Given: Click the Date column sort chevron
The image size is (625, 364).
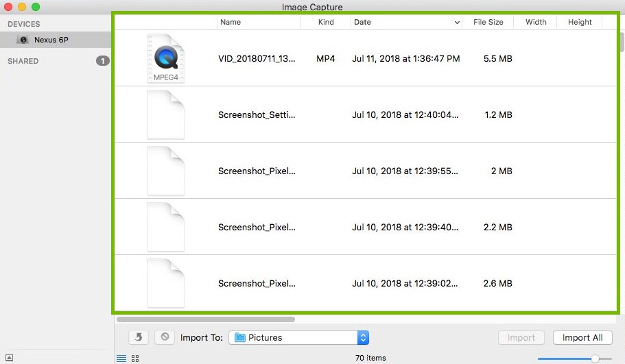Looking at the screenshot, I should (x=457, y=23).
